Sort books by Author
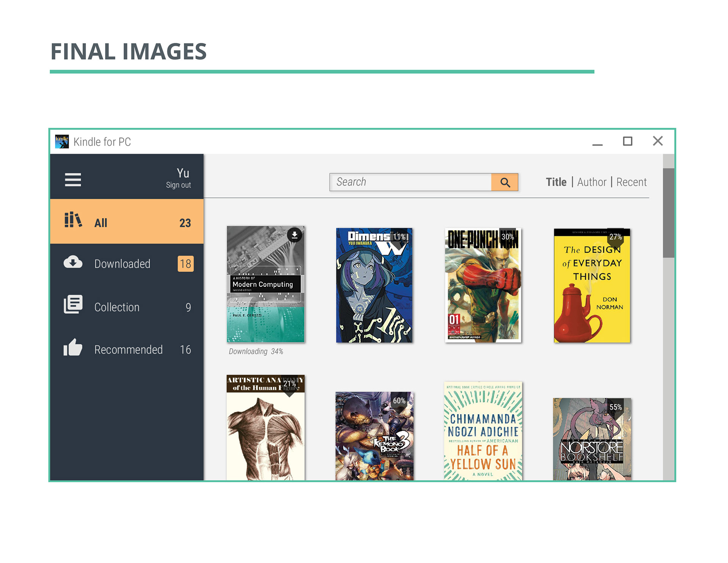The width and height of the screenshot is (728, 563). [591, 182]
